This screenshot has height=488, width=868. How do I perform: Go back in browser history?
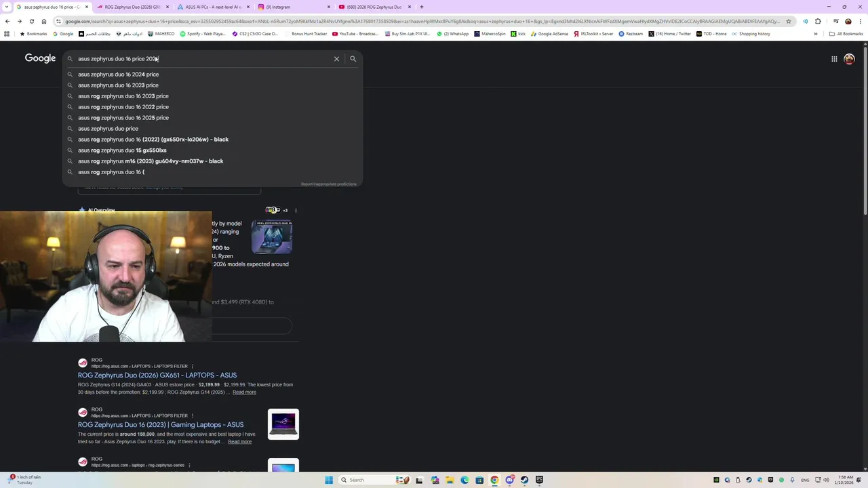click(7, 21)
